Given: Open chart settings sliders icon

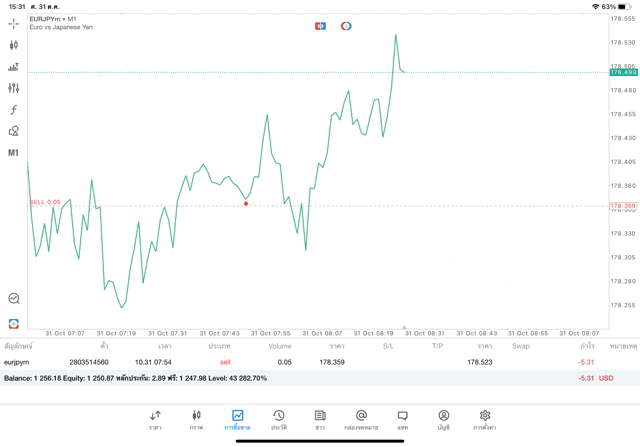Looking at the screenshot, I should click(x=13, y=88).
